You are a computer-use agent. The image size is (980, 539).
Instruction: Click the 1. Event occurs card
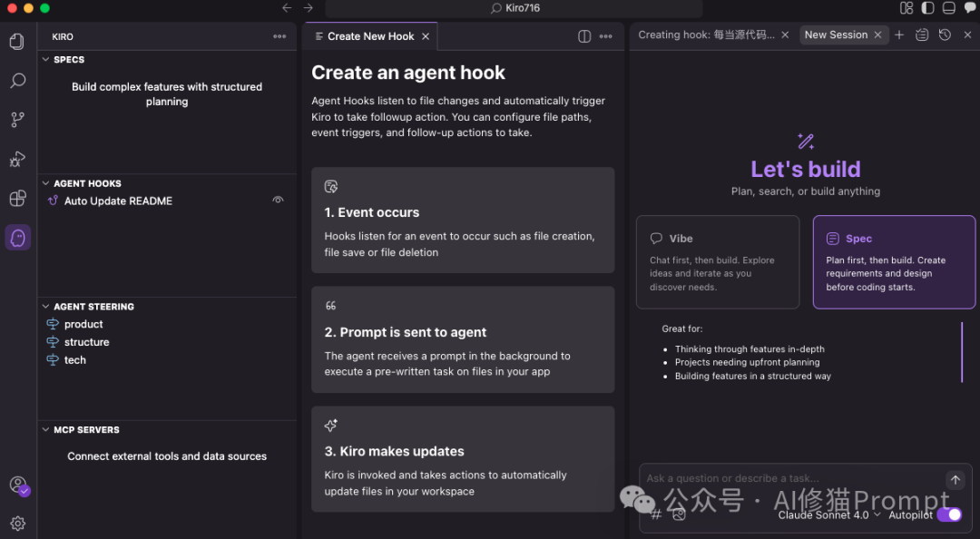coord(463,220)
